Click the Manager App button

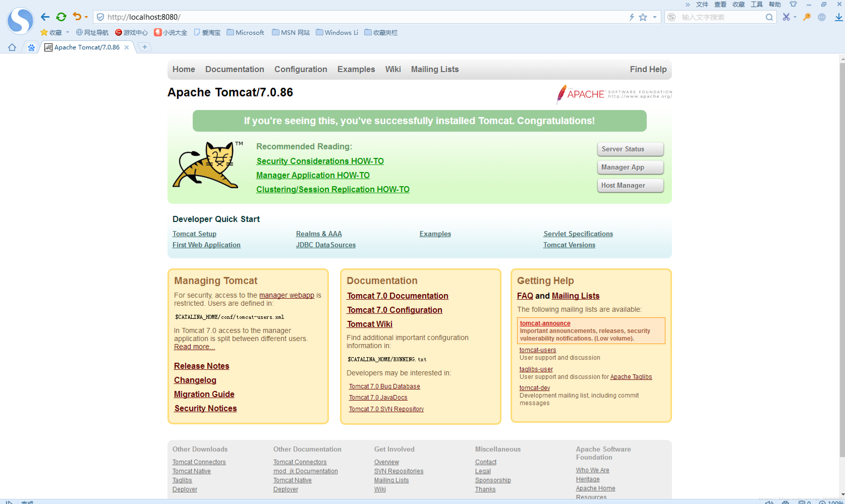(630, 167)
